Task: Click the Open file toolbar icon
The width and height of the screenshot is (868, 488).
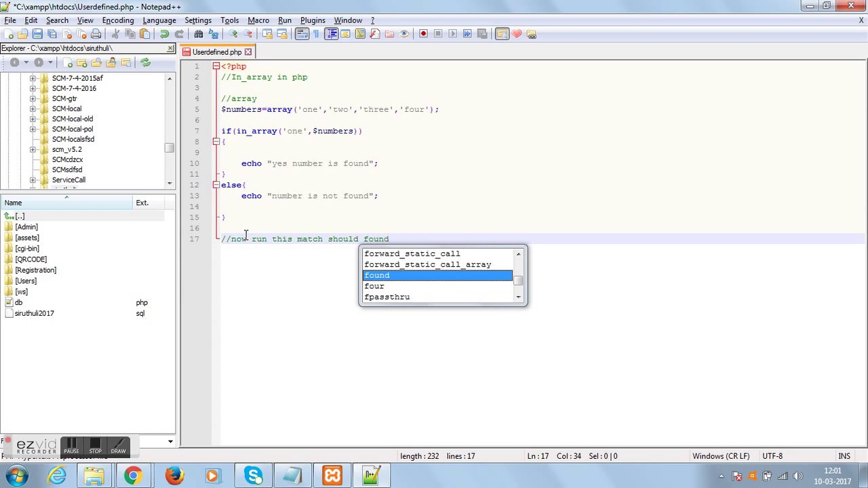Action: [23, 34]
